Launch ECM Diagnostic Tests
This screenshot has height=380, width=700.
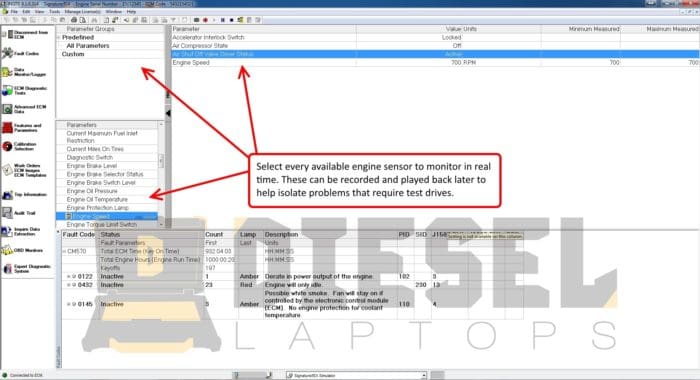[x=26, y=91]
